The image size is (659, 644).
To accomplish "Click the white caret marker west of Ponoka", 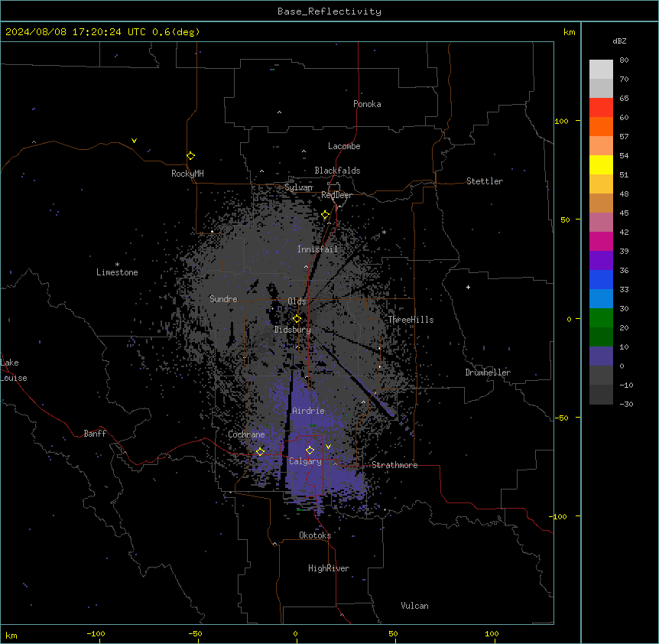I will point(280,112).
